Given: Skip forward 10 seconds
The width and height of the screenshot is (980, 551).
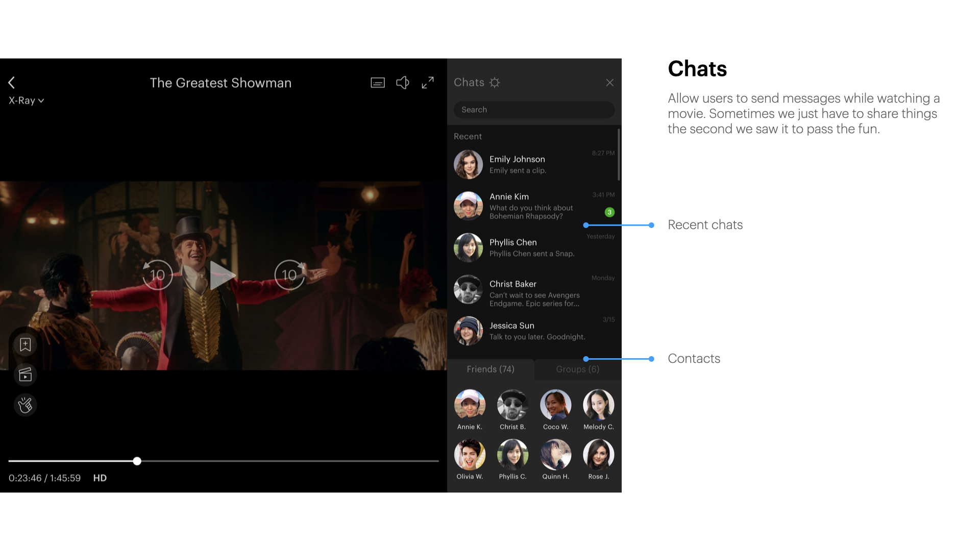Looking at the screenshot, I should point(290,275).
